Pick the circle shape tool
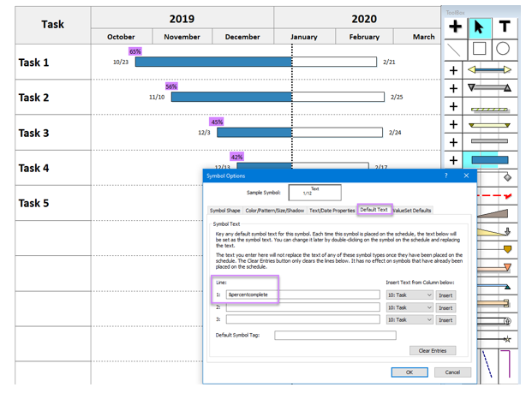532x393 pixels. 504,50
